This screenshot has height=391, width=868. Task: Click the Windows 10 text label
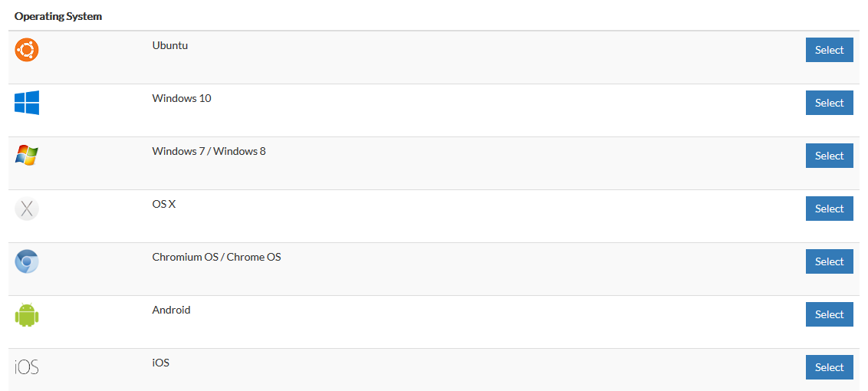click(182, 99)
